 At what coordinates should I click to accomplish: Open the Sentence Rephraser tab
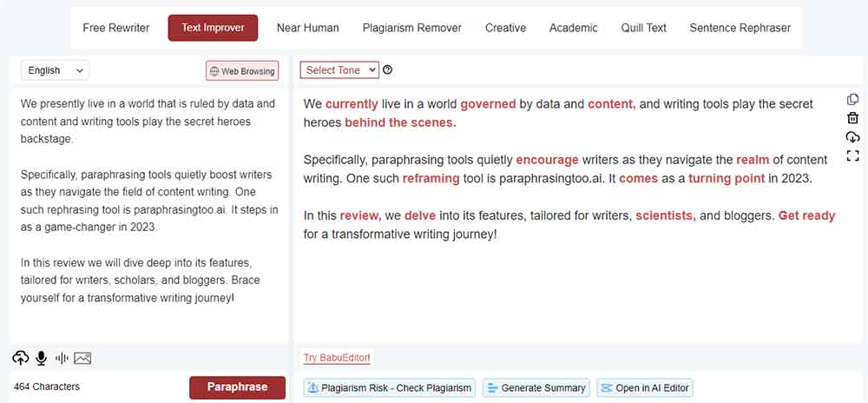tap(740, 28)
